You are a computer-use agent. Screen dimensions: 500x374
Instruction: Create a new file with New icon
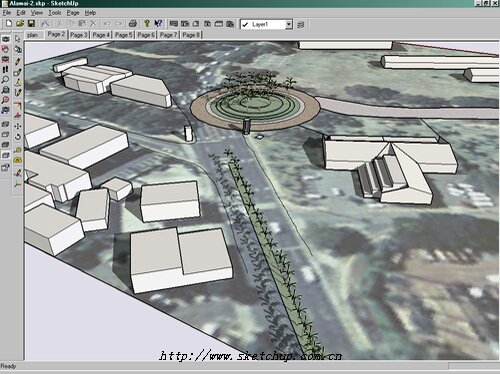coord(9,24)
